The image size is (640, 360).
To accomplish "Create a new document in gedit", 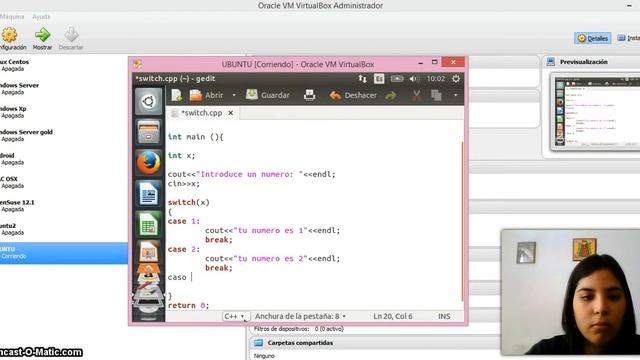I will [176, 95].
